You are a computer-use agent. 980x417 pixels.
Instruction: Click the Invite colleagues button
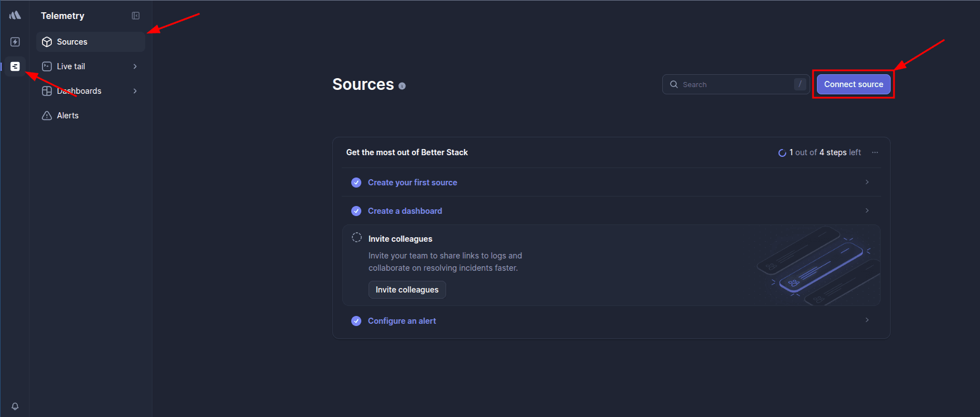[x=407, y=290]
